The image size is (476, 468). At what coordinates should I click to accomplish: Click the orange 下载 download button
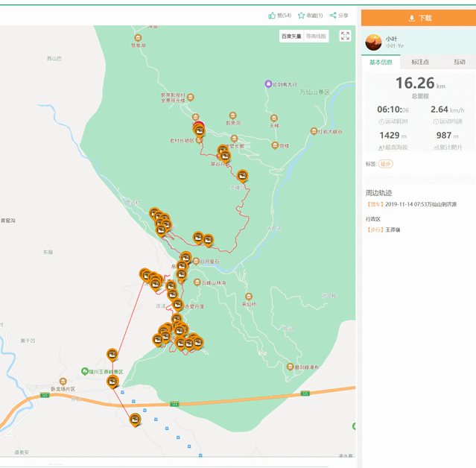click(419, 18)
